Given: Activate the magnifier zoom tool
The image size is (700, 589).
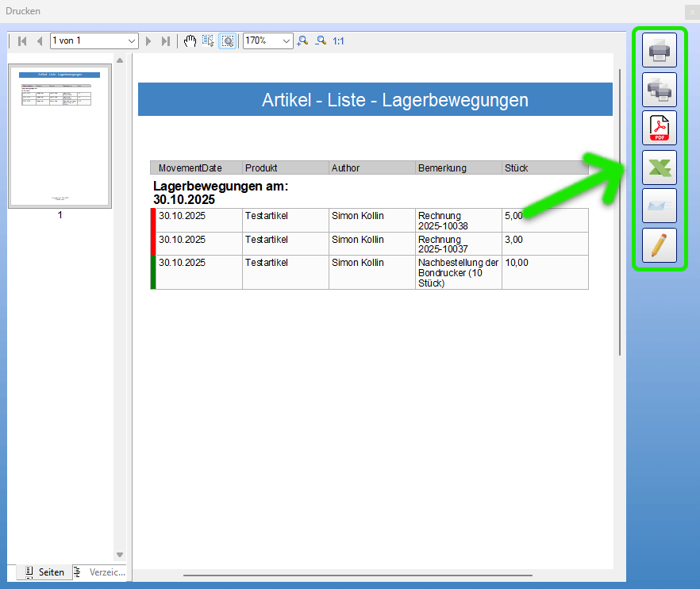Looking at the screenshot, I should [x=228, y=40].
